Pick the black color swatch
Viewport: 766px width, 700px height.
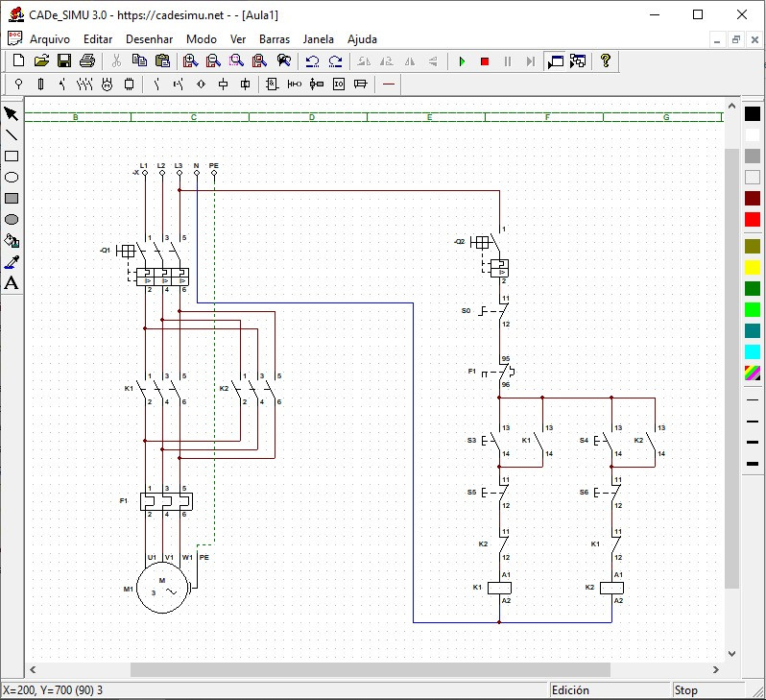753,113
